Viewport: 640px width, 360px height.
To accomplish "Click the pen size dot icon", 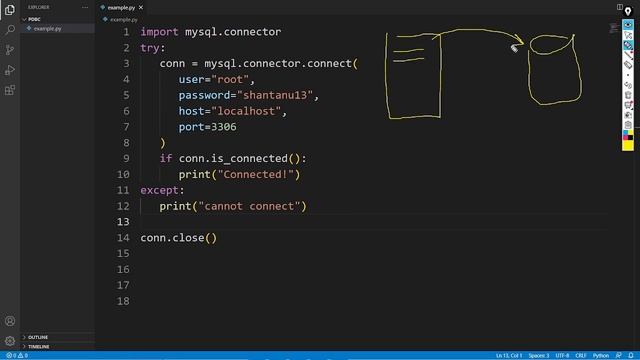I will [628, 75].
